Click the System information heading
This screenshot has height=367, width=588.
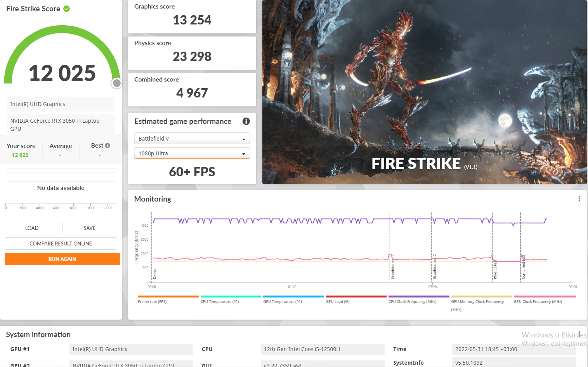(x=38, y=335)
